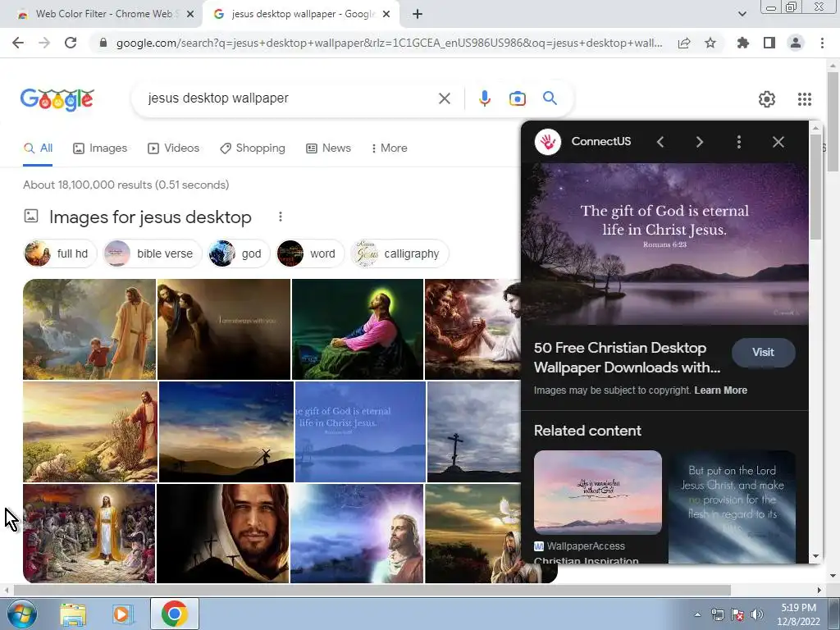Close the ConnectUS image preview panel

(778, 142)
